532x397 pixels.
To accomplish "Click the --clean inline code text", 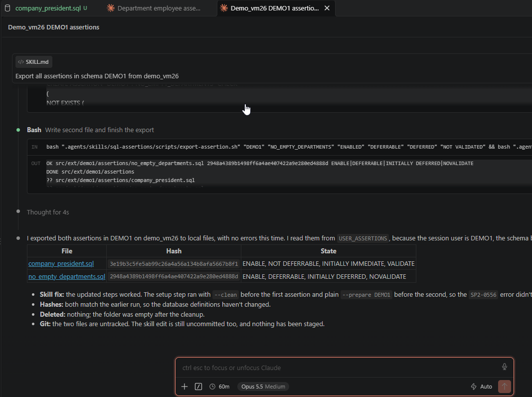I will [x=226, y=295].
